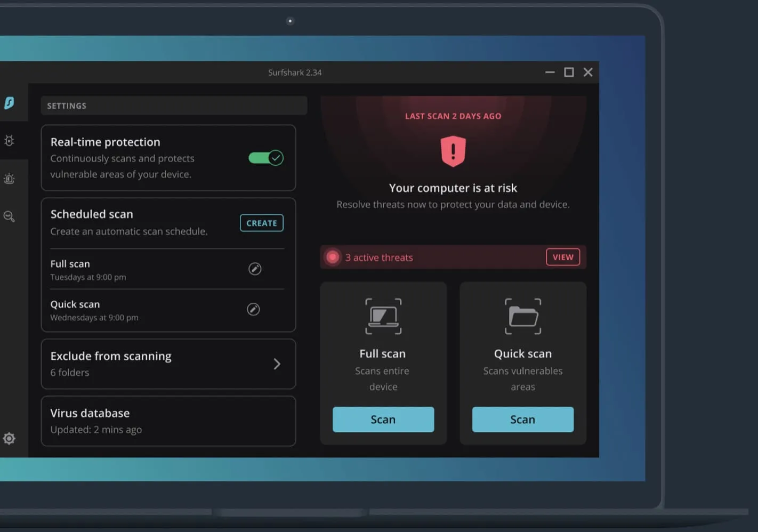The height and width of the screenshot is (532, 758).
Task: Click the 'Updated: 2 mins ago' text
Action: (x=96, y=430)
